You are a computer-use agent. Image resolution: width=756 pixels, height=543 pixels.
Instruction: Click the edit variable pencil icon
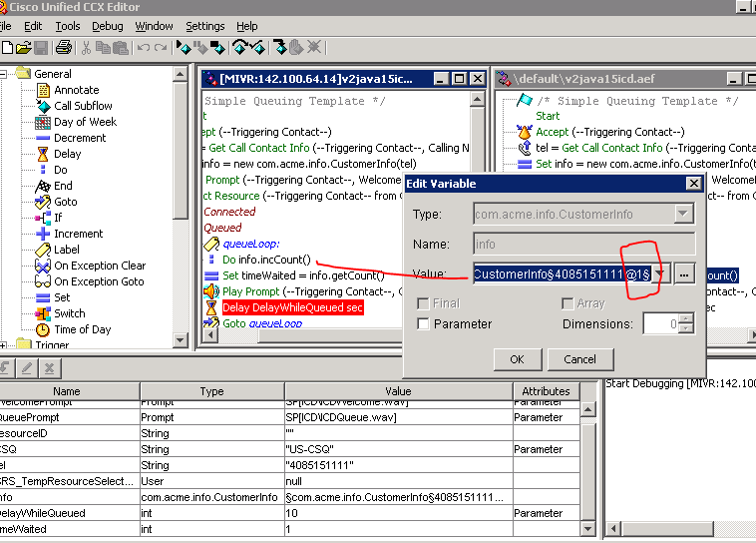(x=27, y=368)
